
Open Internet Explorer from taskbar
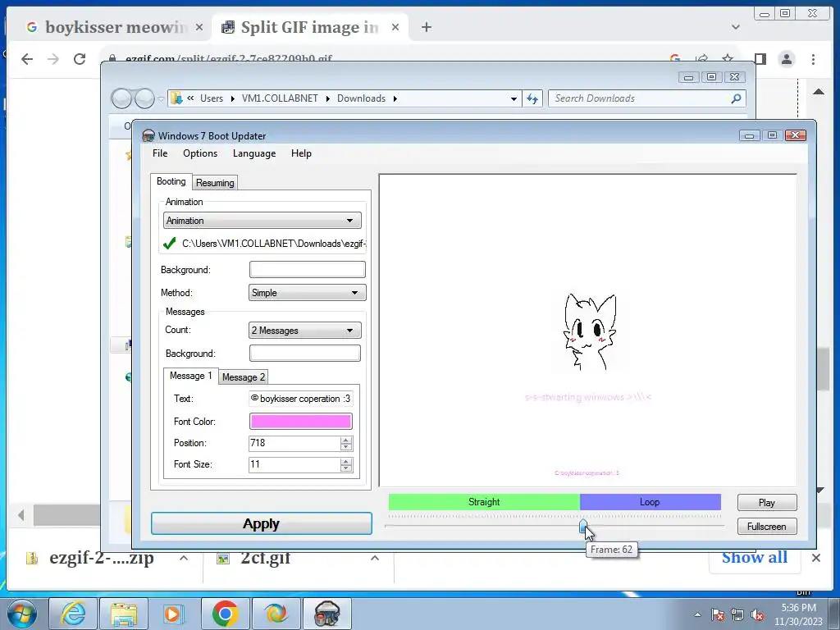pos(73,614)
